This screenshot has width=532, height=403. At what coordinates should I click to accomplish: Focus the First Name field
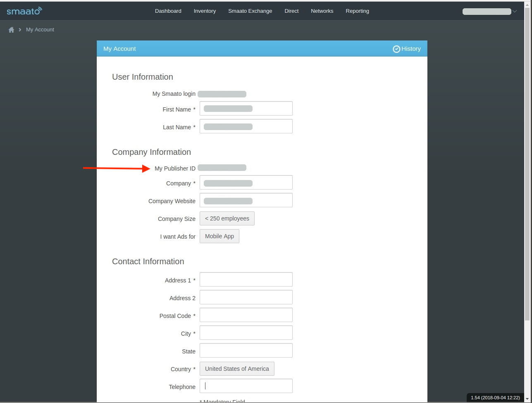click(246, 109)
